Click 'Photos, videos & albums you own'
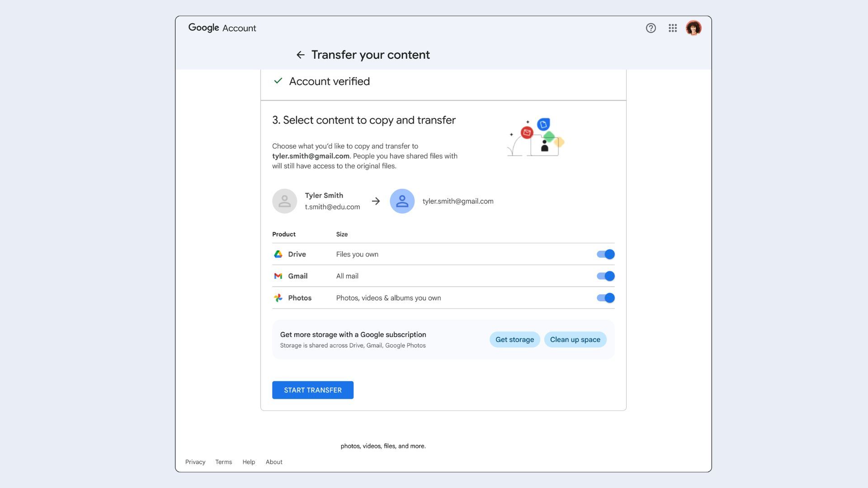 pyautogui.click(x=388, y=298)
